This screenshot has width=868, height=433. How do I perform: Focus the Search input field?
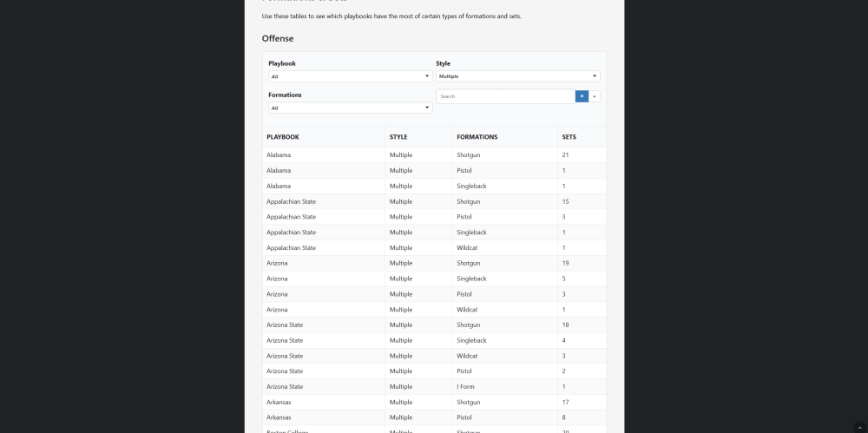pos(505,96)
